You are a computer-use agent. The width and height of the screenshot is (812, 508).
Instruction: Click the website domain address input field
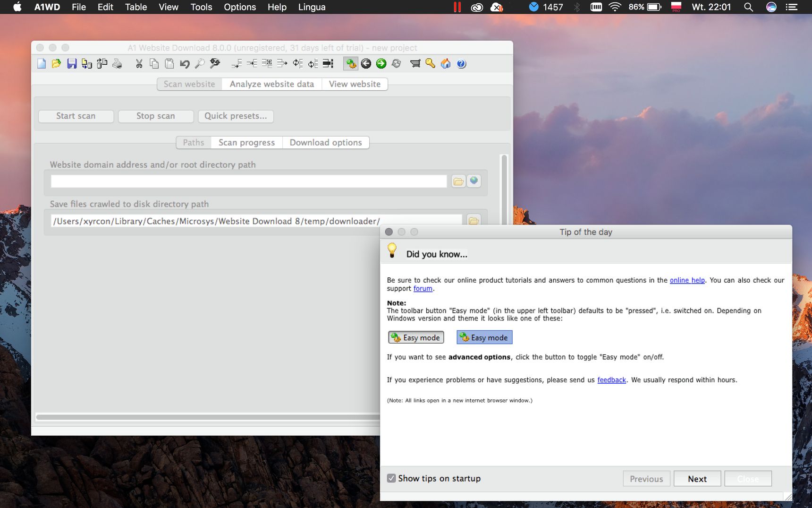click(249, 181)
